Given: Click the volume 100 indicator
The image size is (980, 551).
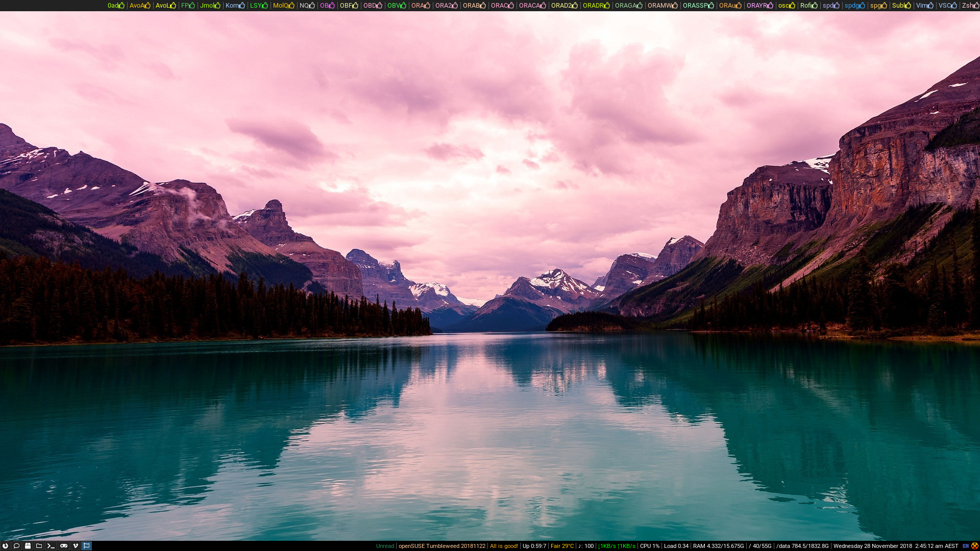Looking at the screenshot, I should (x=586, y=546).
